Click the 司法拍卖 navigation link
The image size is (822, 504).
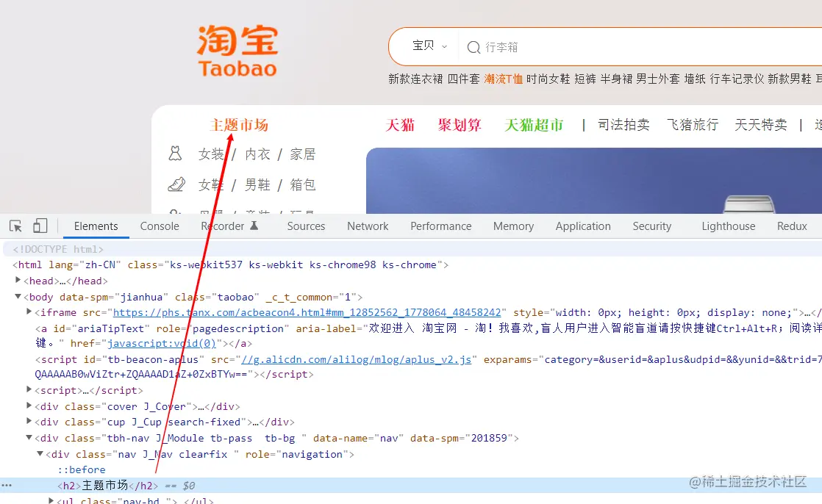(623, 125)
